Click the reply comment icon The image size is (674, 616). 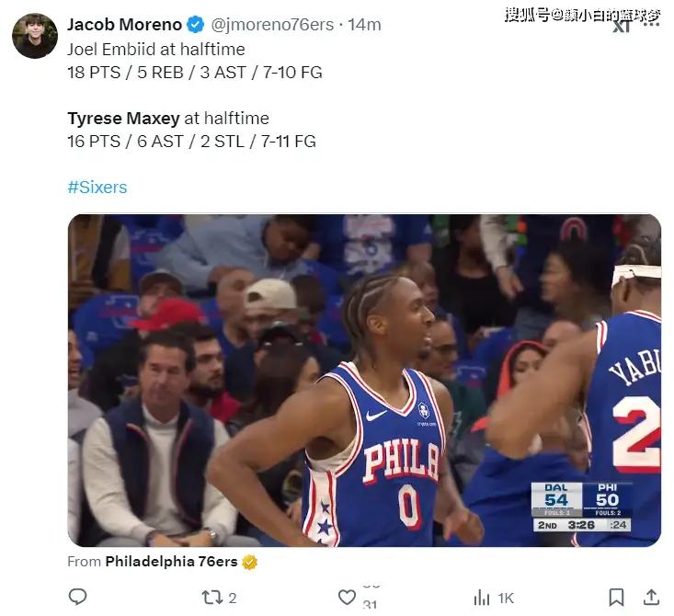(x=78, y=597)
